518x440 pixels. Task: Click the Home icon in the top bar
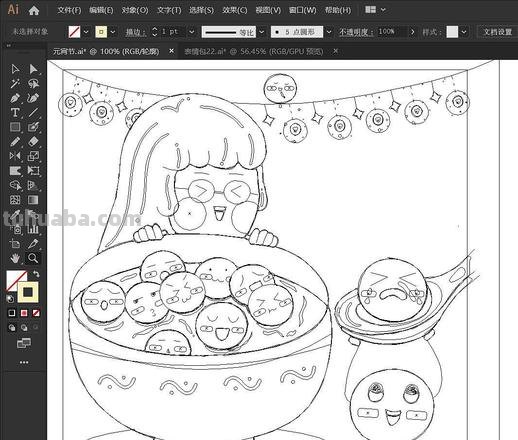(34, 10)
